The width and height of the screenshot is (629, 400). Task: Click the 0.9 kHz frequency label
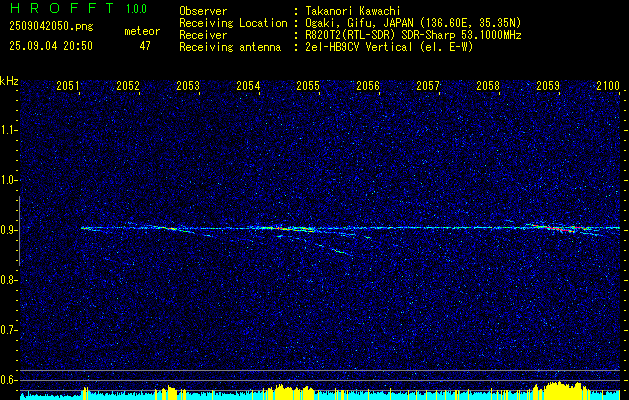[x=8, y=230]
